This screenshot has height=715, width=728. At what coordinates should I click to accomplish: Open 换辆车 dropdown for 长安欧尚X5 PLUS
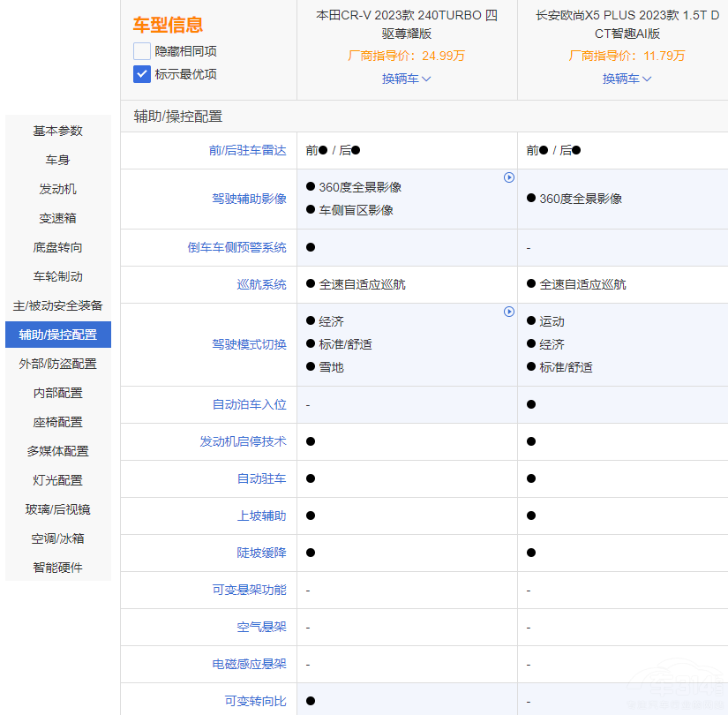click(x=627, y=79)
